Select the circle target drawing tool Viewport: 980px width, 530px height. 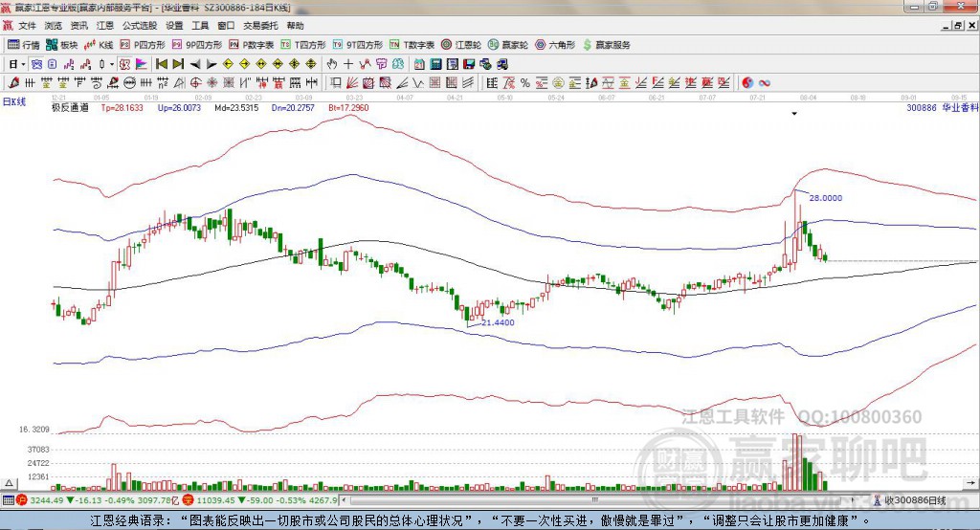[195, 82]
